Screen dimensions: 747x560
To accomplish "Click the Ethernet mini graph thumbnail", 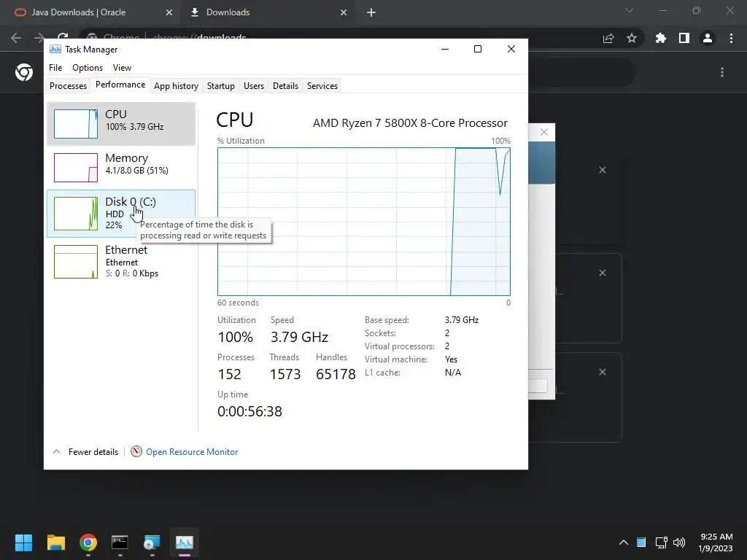I will tap(76, 262).
